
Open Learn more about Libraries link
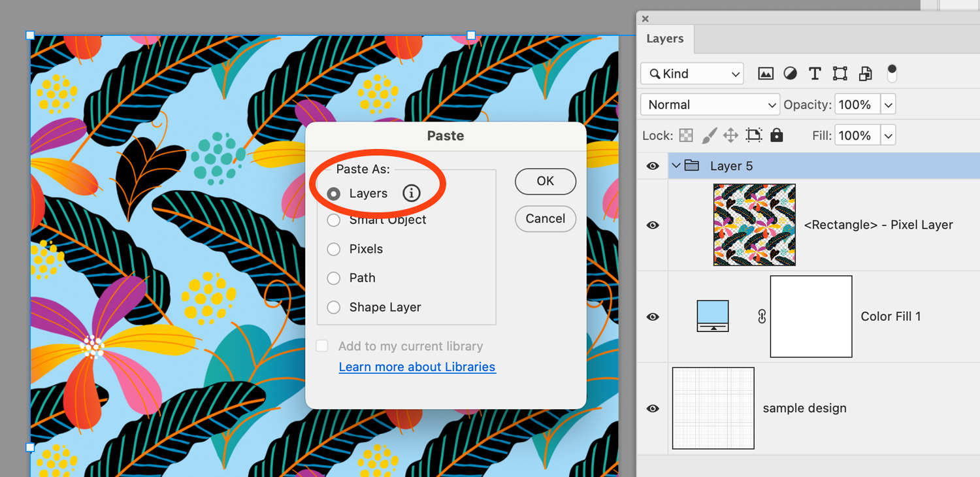coord(417,367)
